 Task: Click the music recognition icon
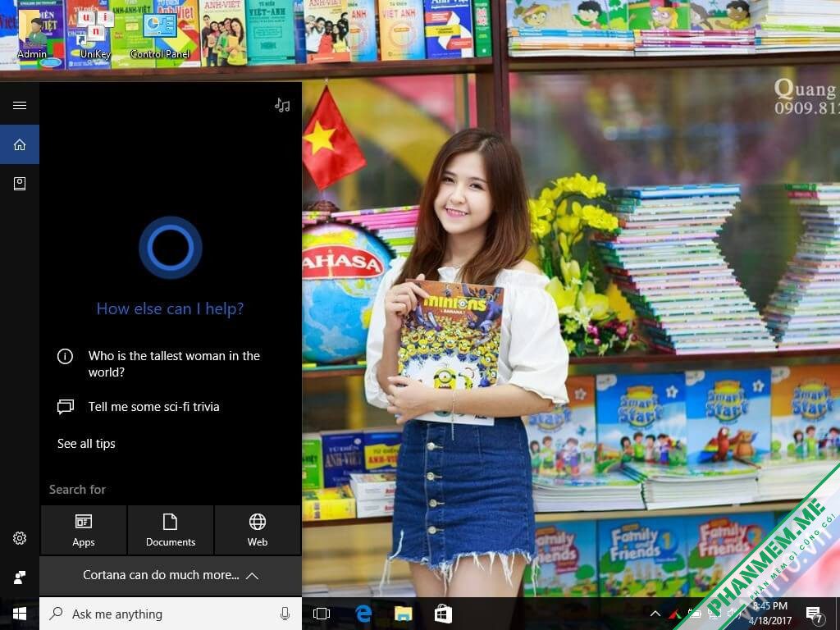pos(282,105)
